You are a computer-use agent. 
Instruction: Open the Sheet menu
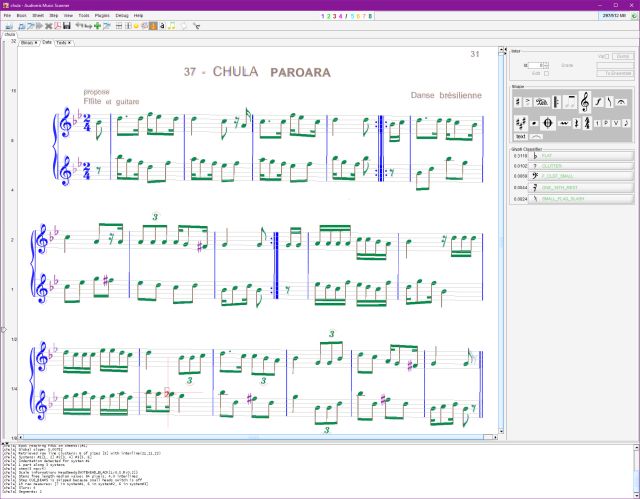click(x=38, y=16)
